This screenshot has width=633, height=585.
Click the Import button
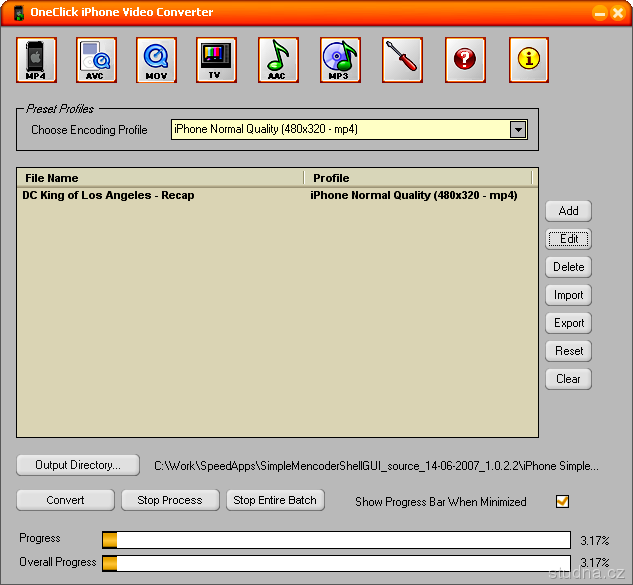click(x=568, y=295)
